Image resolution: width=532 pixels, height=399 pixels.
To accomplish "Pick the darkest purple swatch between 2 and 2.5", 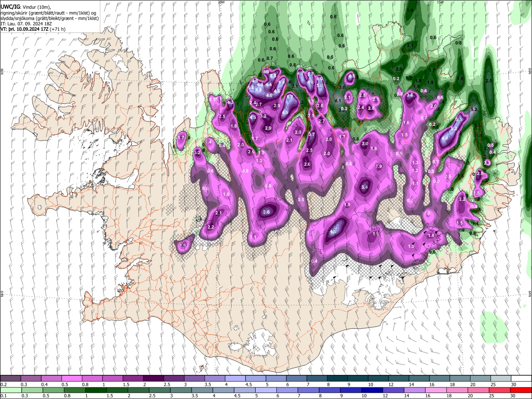I will (x=153, y=379).
